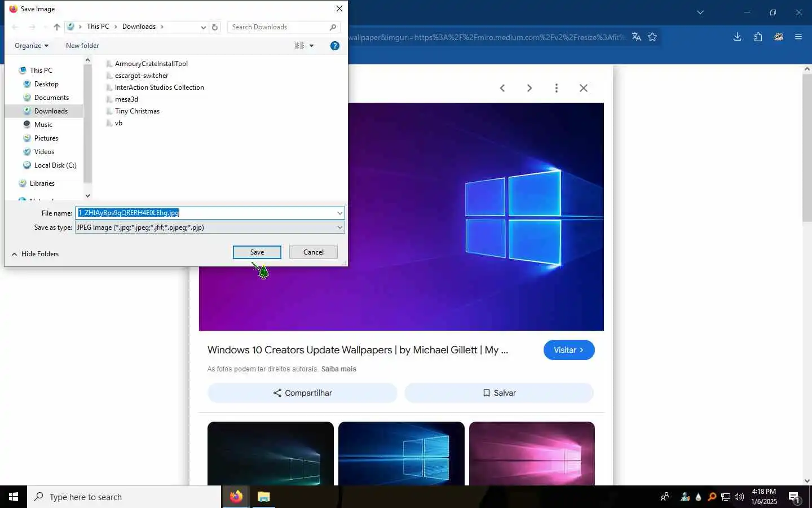Close the image preview panel
The image size is (812, 508).
(x=584, y=88)
